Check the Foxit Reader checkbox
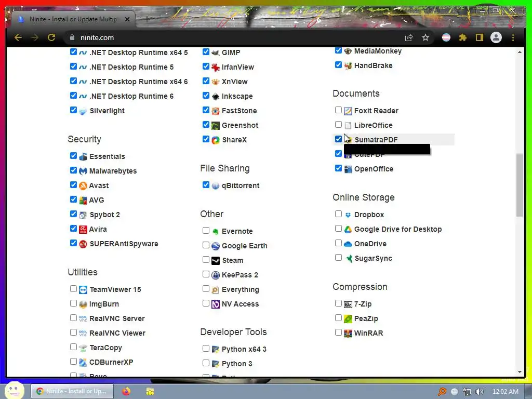Viewport: 532px width, 399px height. pyautogui.click(x=338, y=110)
